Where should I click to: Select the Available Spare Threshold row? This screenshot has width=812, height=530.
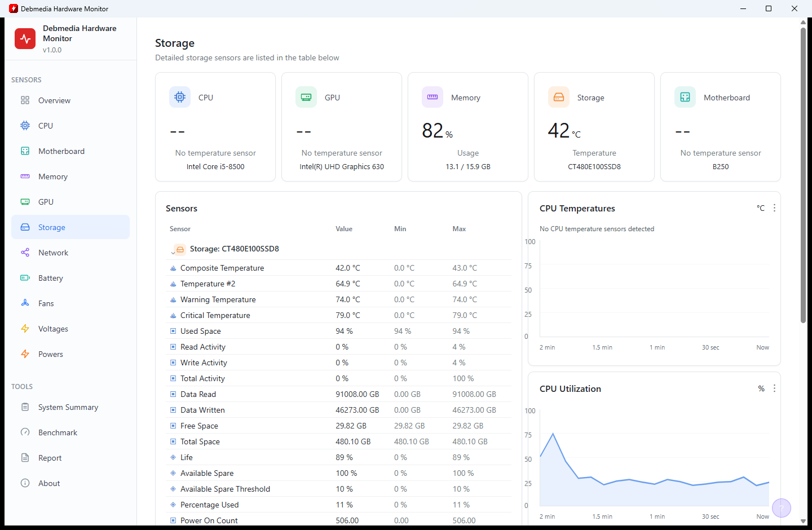339,489
